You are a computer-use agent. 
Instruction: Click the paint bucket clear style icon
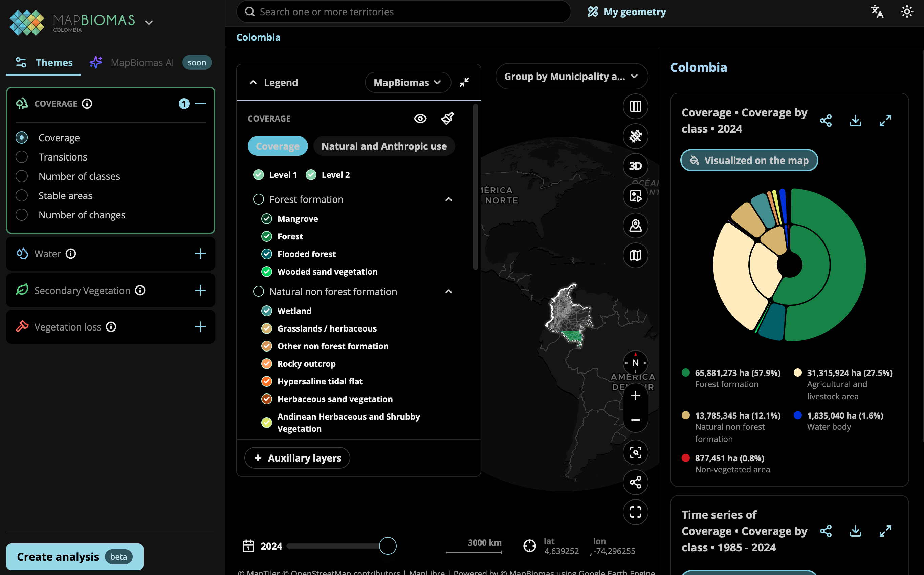tap(447, 119)
